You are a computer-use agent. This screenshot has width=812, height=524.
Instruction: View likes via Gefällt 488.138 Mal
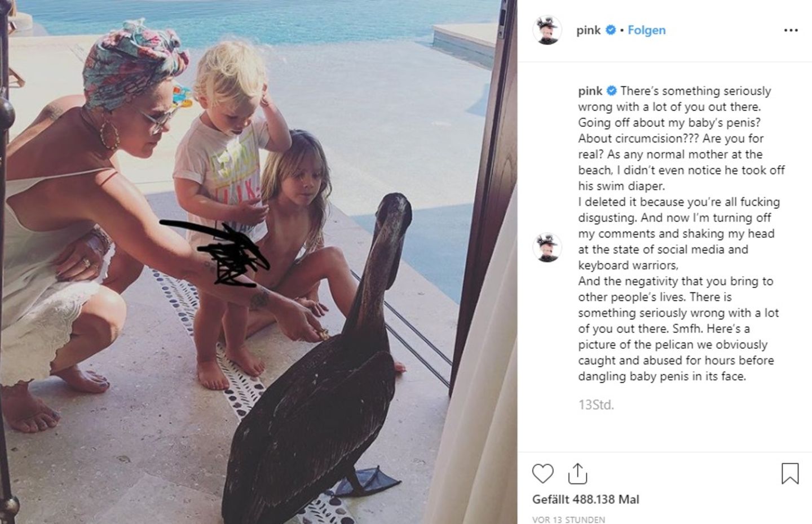click(x=586, y=499)
